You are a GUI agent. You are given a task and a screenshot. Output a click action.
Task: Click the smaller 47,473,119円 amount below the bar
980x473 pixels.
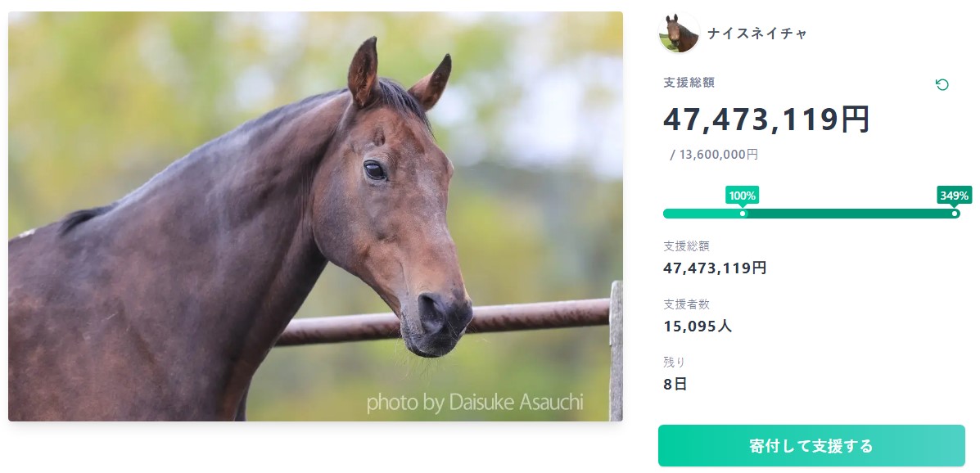click(x=715, y=268)
